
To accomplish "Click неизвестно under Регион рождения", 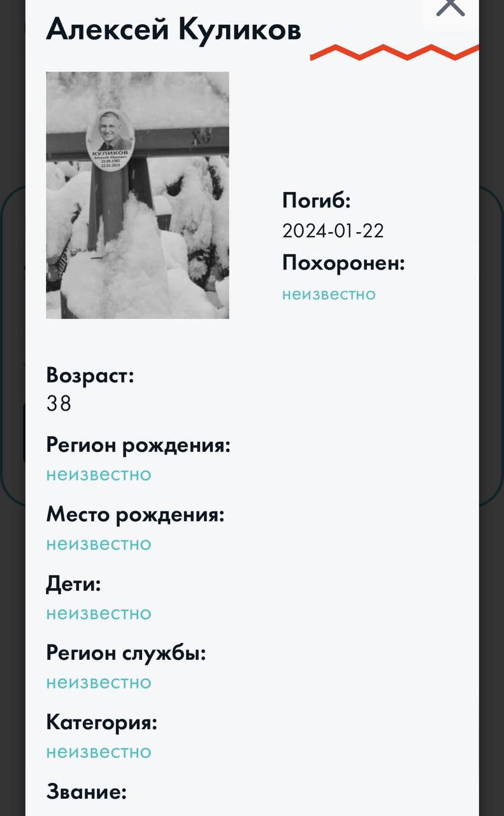I will [99, 474].
